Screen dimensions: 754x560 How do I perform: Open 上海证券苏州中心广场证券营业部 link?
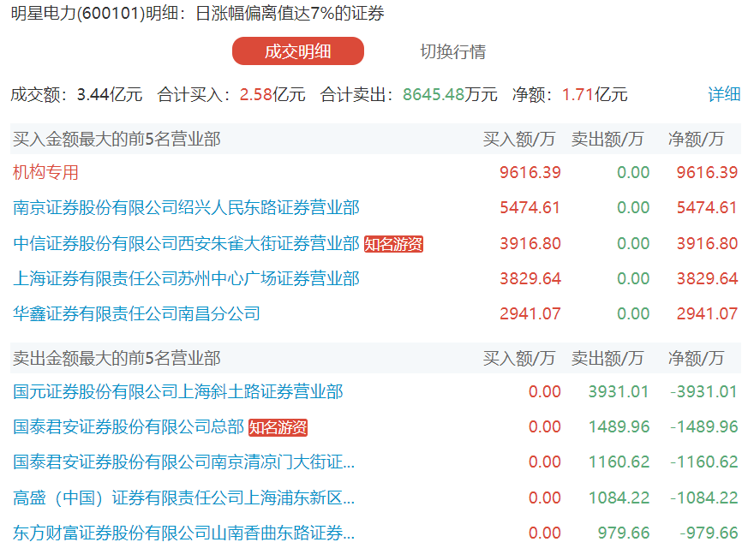pos(186,278)
